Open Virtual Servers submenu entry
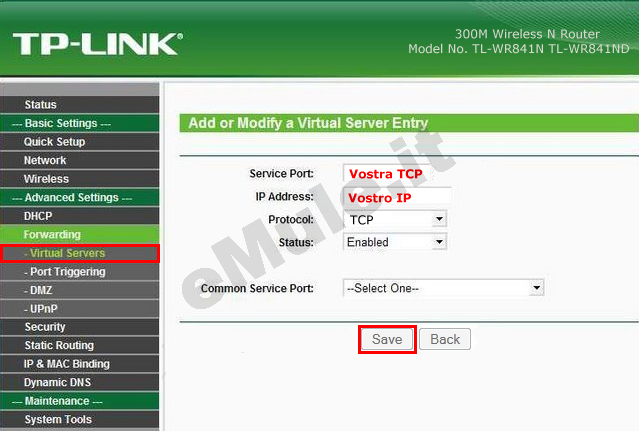Viewport: 639px width, 432px height. [x=80, y=253]
